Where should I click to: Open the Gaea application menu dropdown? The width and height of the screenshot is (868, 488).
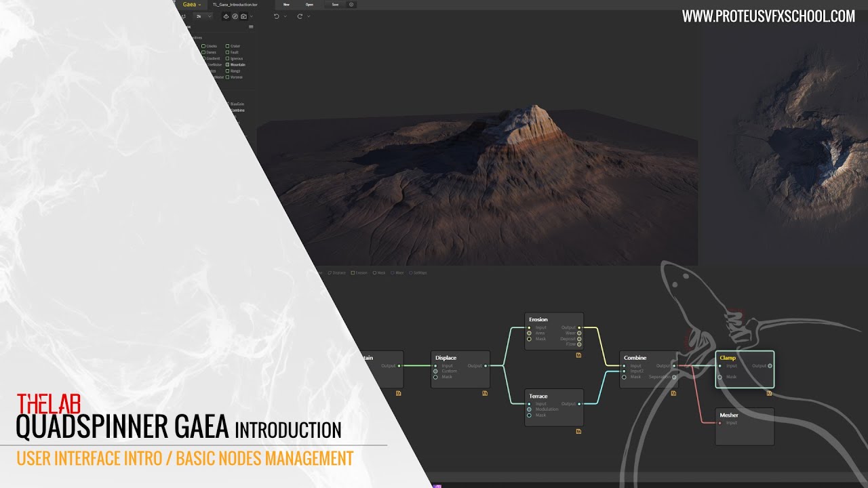coord(192,5)
